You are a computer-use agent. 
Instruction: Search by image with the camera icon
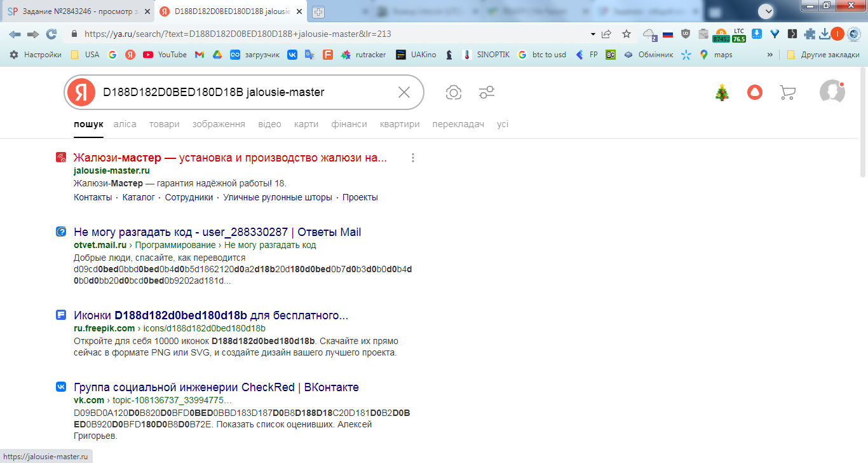pos(454,92)
